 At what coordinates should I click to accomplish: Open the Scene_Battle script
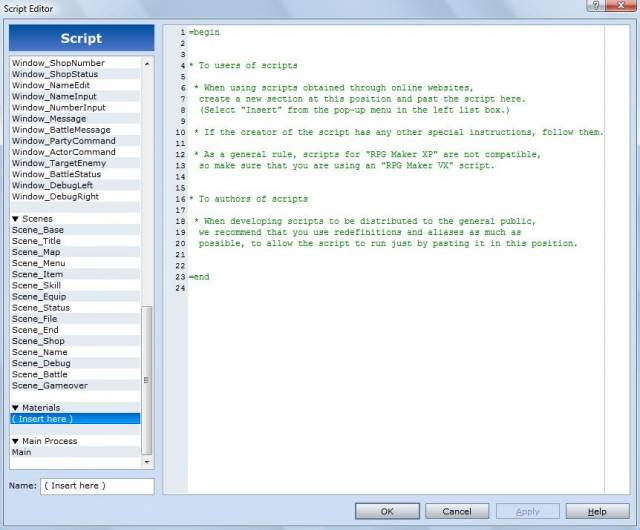pos(76,374)
